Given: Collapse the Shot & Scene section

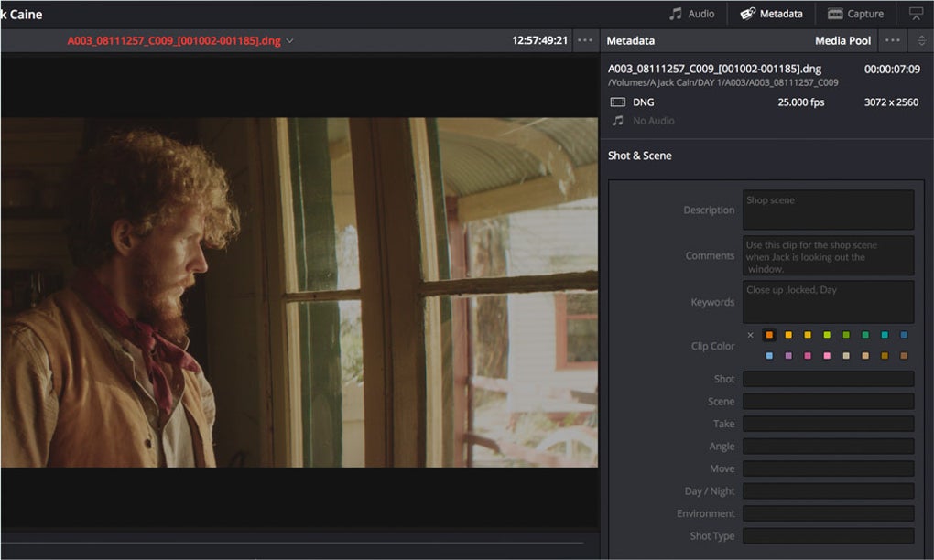Looking at the screenshot, I should [638, 156].
